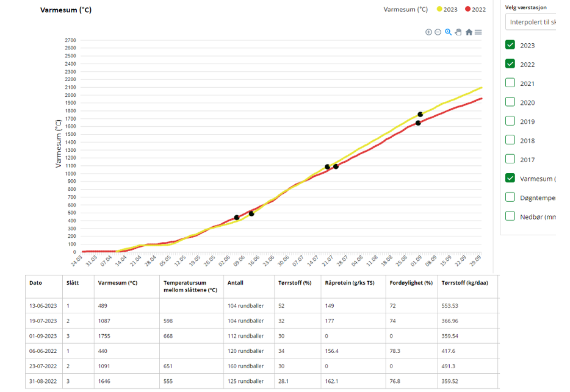Click the zoom in plus icon
Image resolution: width=570 pixels, height=392 pixels.
click(428, 32)
